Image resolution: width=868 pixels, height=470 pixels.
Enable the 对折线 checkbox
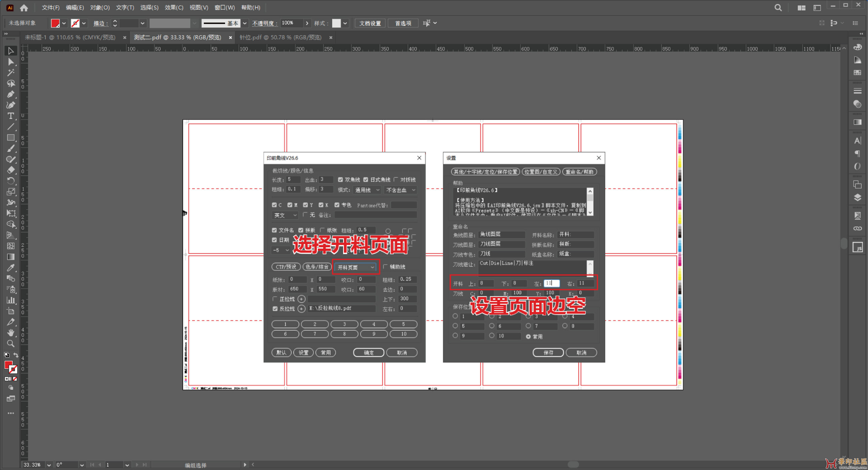(x=396, y=179)
